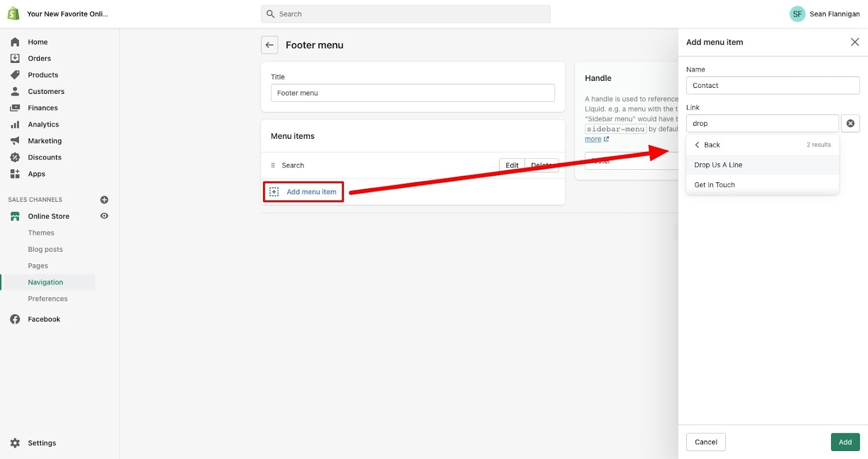The width and height of the screenshot is (868, 459).
Task: Open the handle documentation via more link
Action: point(593,139)
